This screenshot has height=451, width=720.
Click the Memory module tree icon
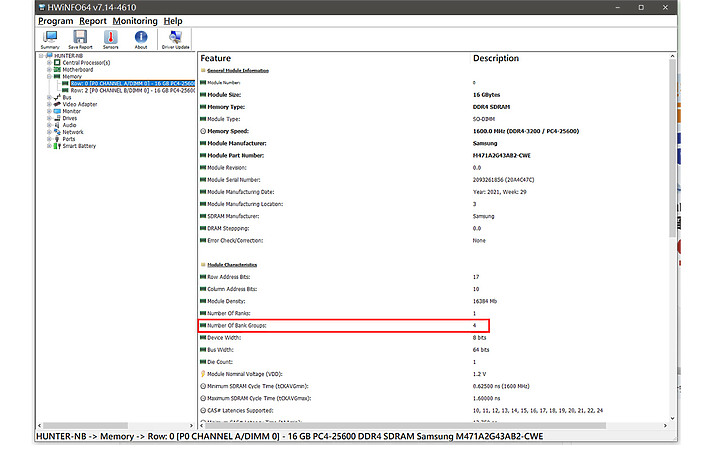[x=57, y=76]
